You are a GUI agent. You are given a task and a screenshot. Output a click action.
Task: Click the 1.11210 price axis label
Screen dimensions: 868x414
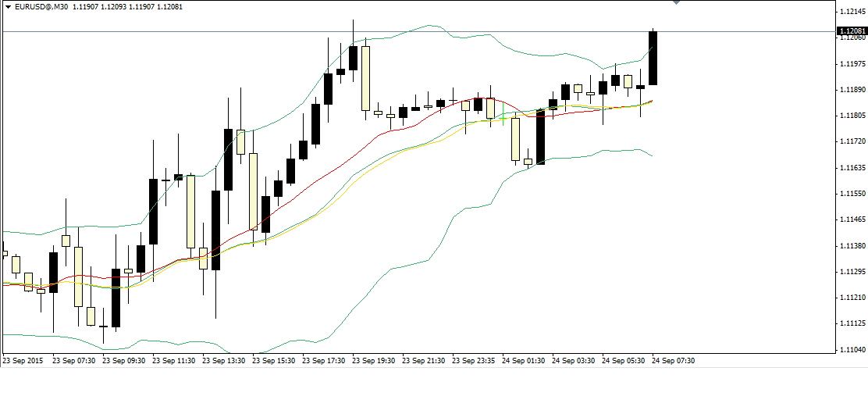point(851,298)
